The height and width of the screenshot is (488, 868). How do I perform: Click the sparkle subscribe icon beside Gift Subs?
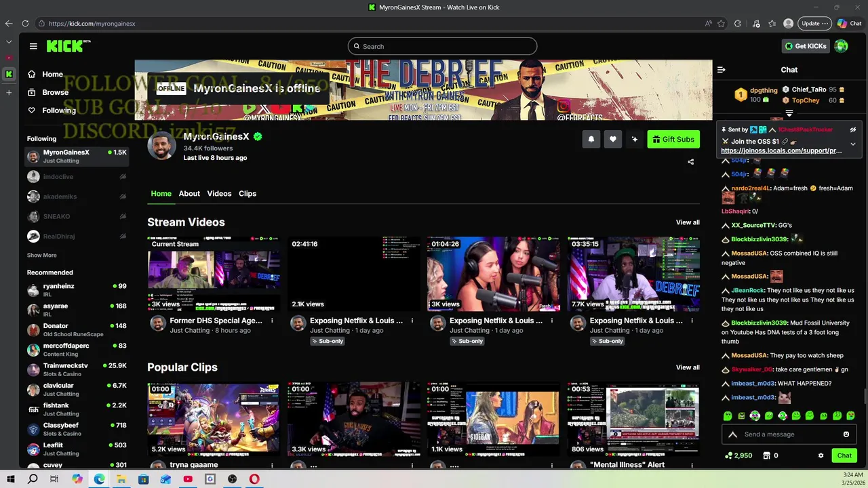click(634, 140)
